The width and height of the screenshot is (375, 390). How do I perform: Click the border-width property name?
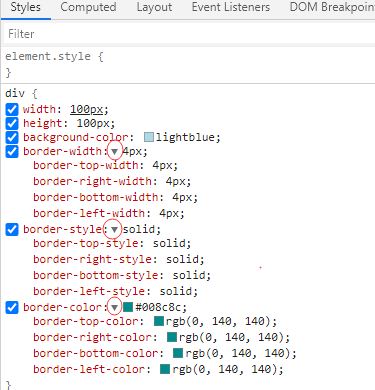coord(62,151)
